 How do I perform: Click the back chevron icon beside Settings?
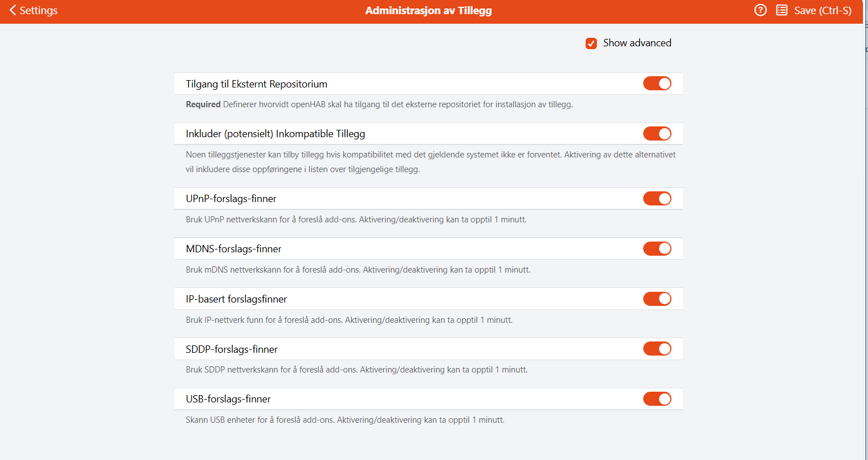pos(12,10)
